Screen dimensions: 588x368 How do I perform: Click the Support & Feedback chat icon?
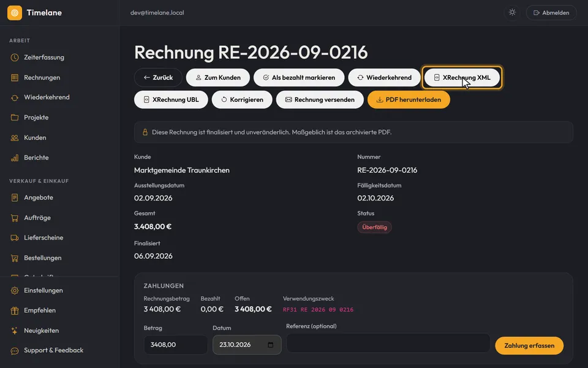[x=15, y=351]
